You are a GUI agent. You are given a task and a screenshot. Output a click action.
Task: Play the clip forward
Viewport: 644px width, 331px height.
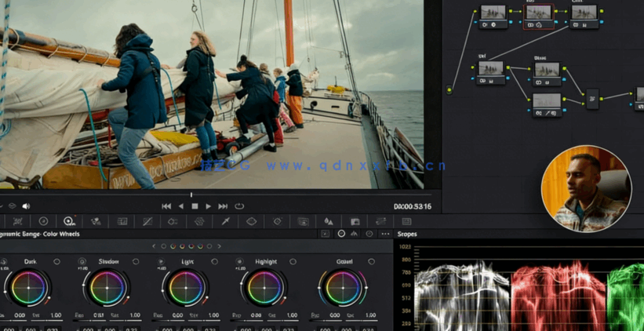(x=208, y=206)
